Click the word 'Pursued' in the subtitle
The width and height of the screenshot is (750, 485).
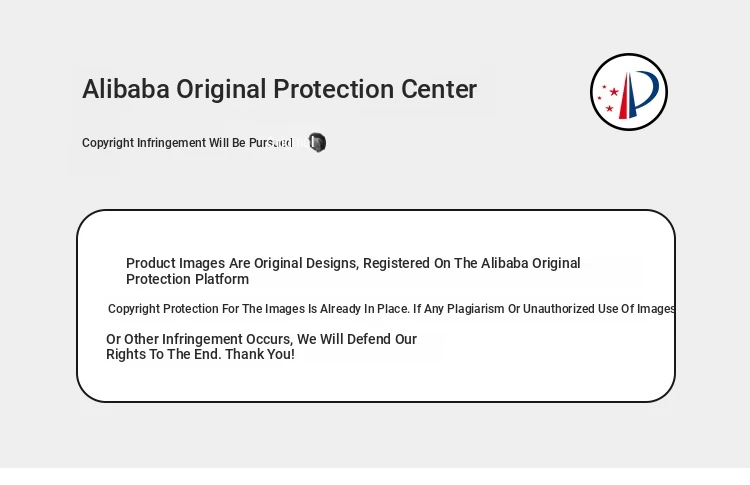[271, 143]
